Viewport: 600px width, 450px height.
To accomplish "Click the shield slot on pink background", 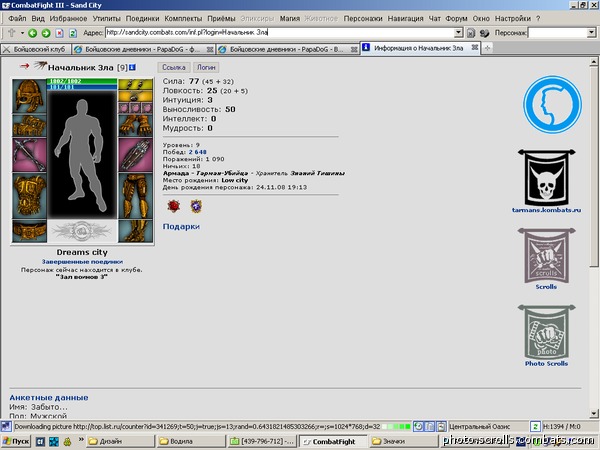I will [x=135, y=155].
